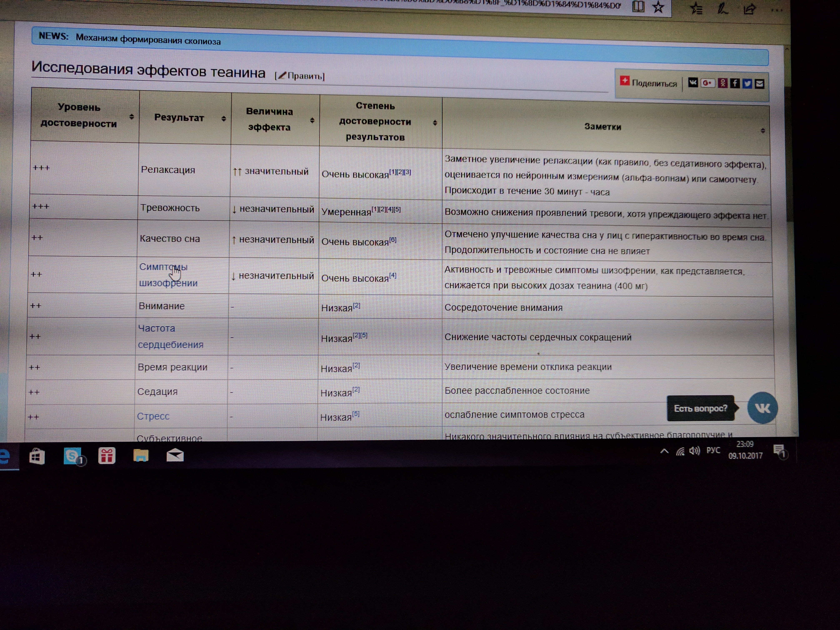Click the VK share icon
This screenshot has height=630, width=840.
point(693,83)
